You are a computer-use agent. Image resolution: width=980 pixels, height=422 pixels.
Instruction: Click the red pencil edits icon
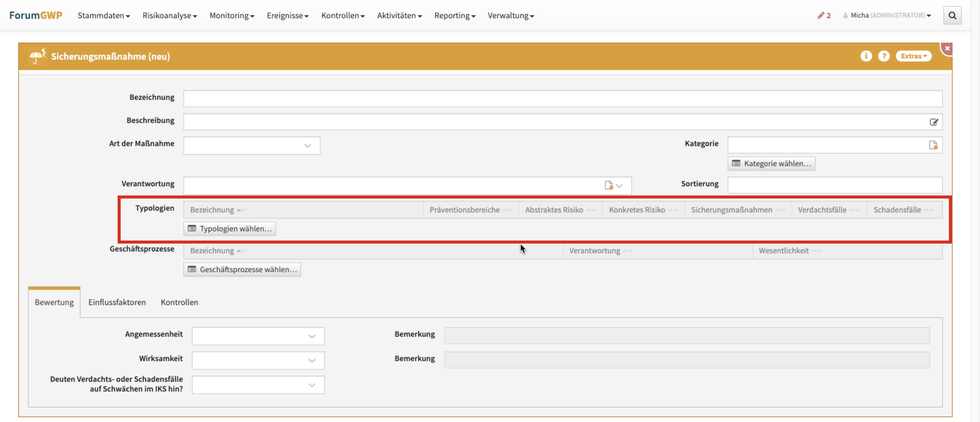pyautogui.click(x=821, y=16)
